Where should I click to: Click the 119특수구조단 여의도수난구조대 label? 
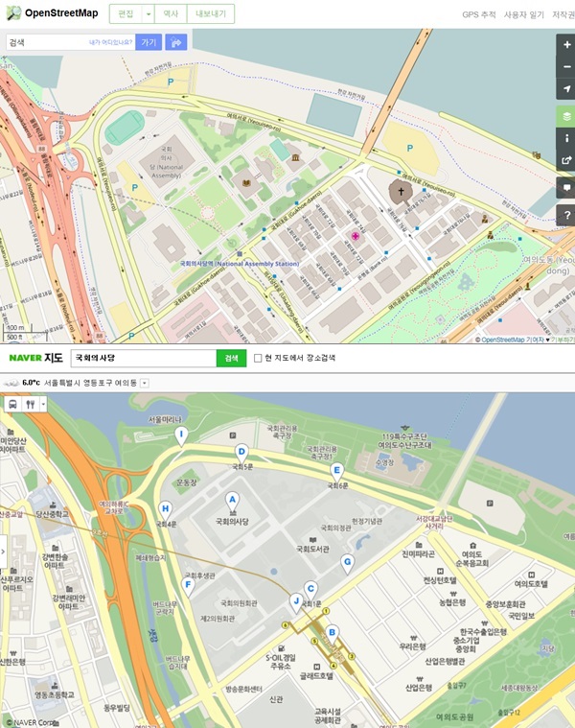click(x=404, y=440)
